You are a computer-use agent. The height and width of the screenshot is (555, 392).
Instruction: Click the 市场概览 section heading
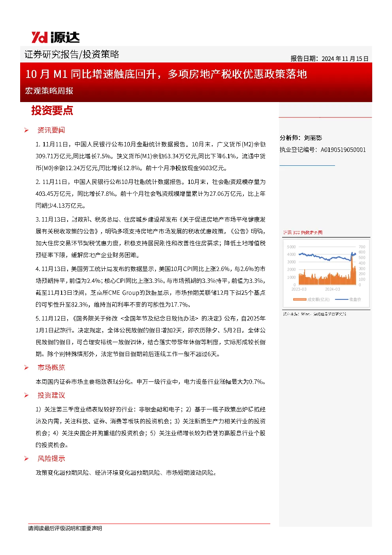point(51,367)
